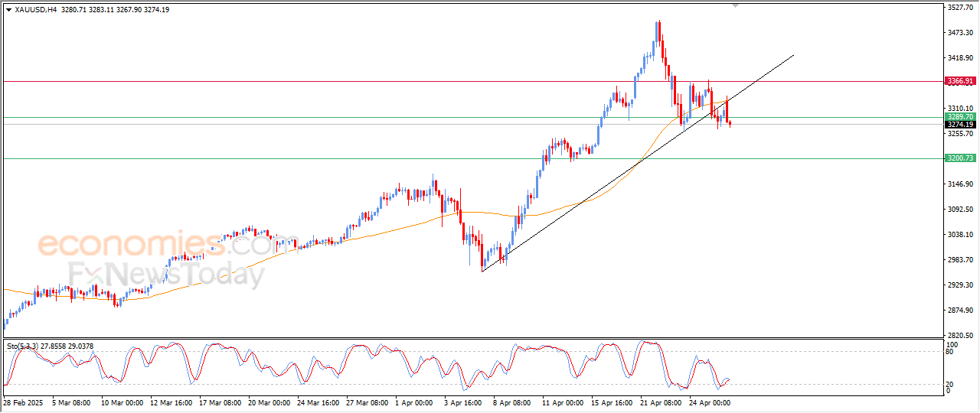Select the green 3200.73 price label
The height and width of the screenshot is (413, 980).
pyautogui.click(x=959, y=158)
